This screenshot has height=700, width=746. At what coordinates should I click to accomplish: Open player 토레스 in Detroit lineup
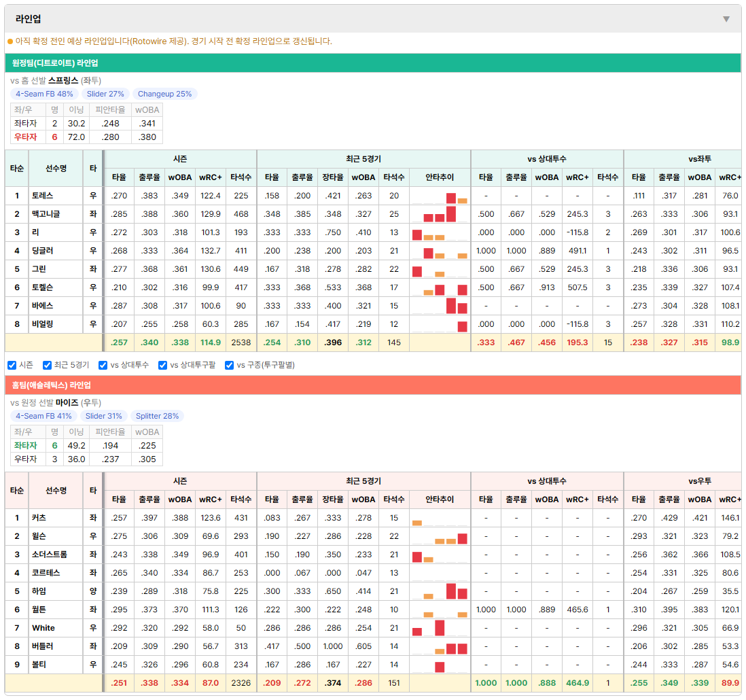42,196
